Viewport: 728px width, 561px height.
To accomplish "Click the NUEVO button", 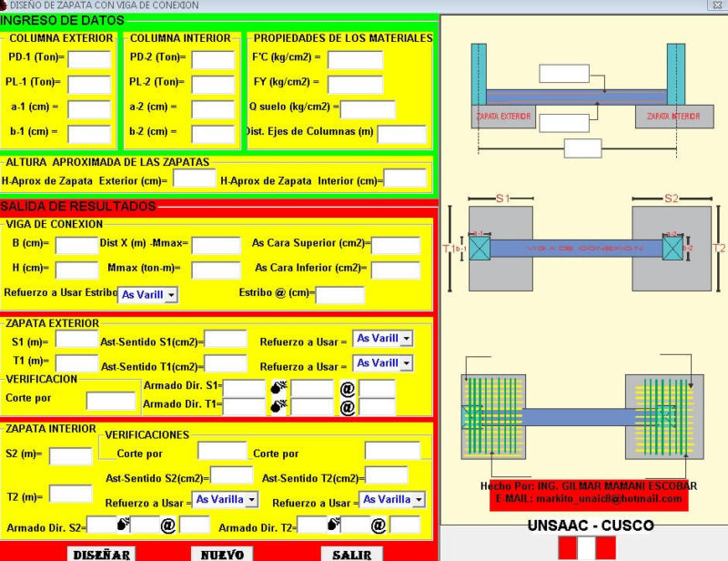I will pyautogui.click(x=222, y=554).
